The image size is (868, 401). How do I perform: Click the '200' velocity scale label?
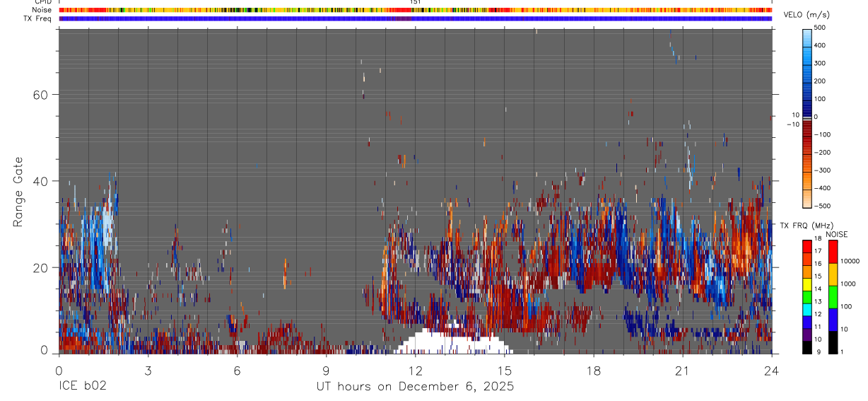click(820, 81)
